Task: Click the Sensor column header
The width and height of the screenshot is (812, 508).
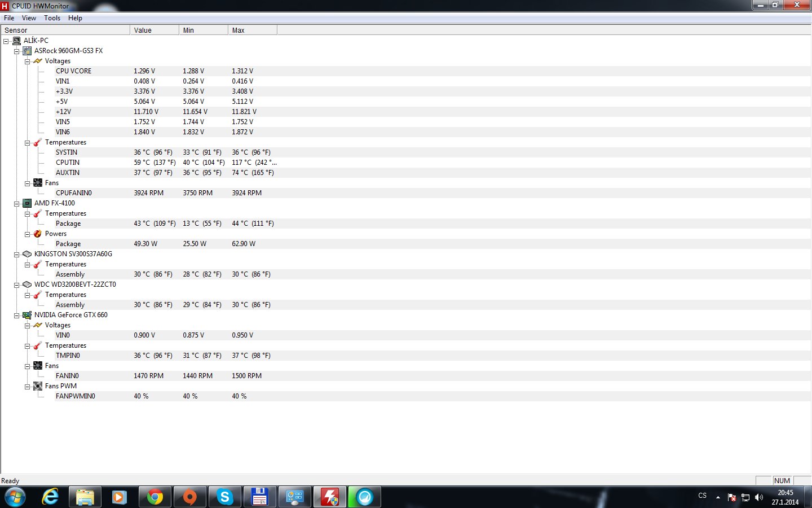Action: (x=65, y=30)
